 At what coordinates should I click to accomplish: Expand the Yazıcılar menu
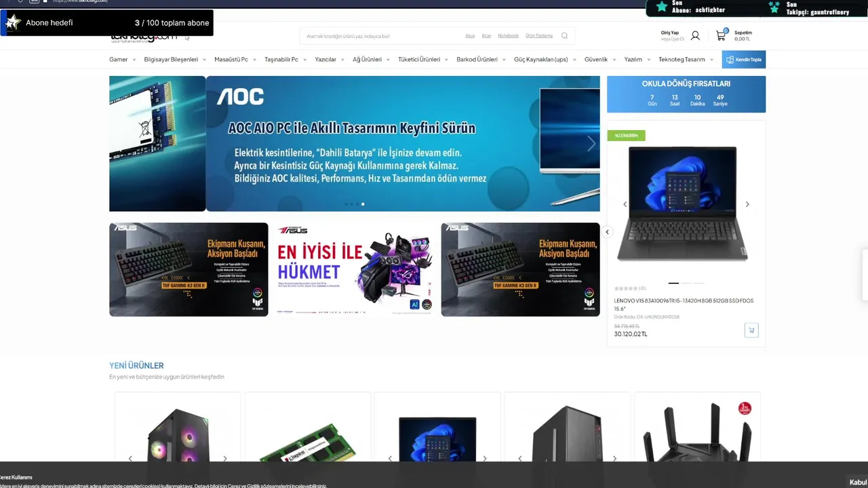tap(329, 60)
